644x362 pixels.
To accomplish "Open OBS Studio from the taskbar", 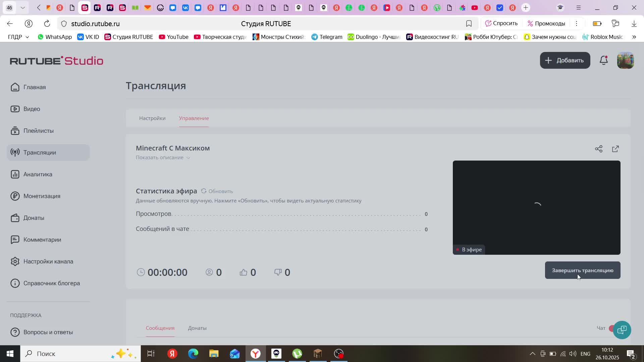I will click(339, 354).
